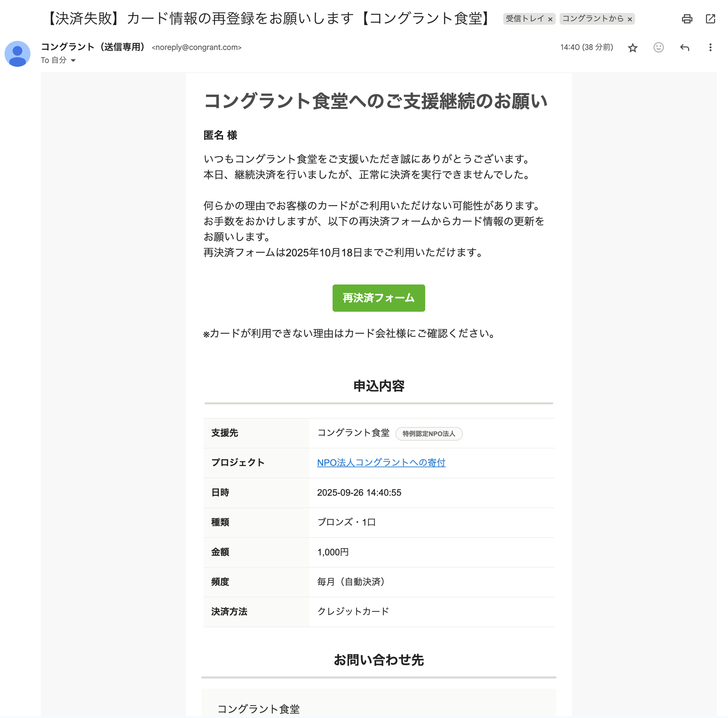Click the noreply@congrant.com email address

pos(196,48)
